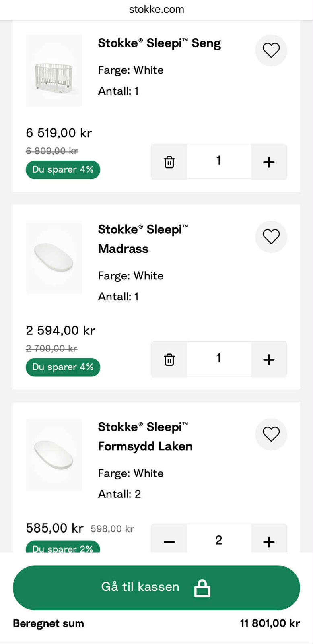Open Stokke Sleepi Madrass title link

tap(143, 239)
